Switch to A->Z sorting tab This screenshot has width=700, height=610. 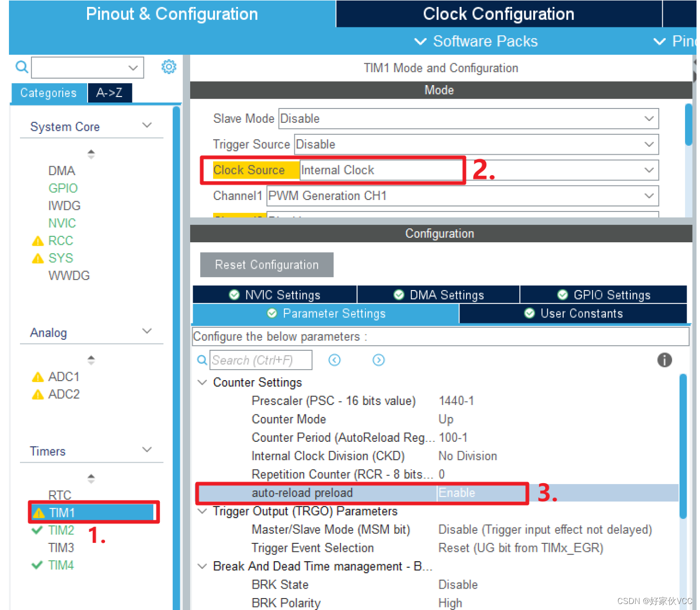110,93
